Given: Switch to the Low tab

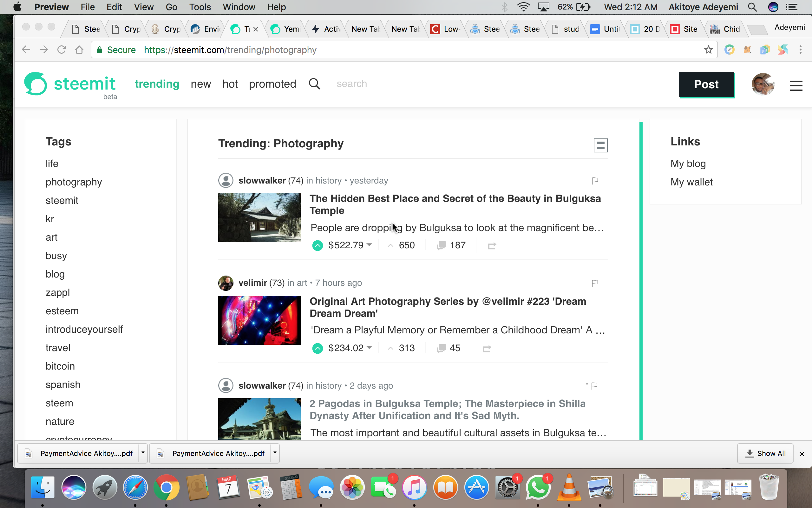Looking at the screenshot, I should [x=445, y=29].
